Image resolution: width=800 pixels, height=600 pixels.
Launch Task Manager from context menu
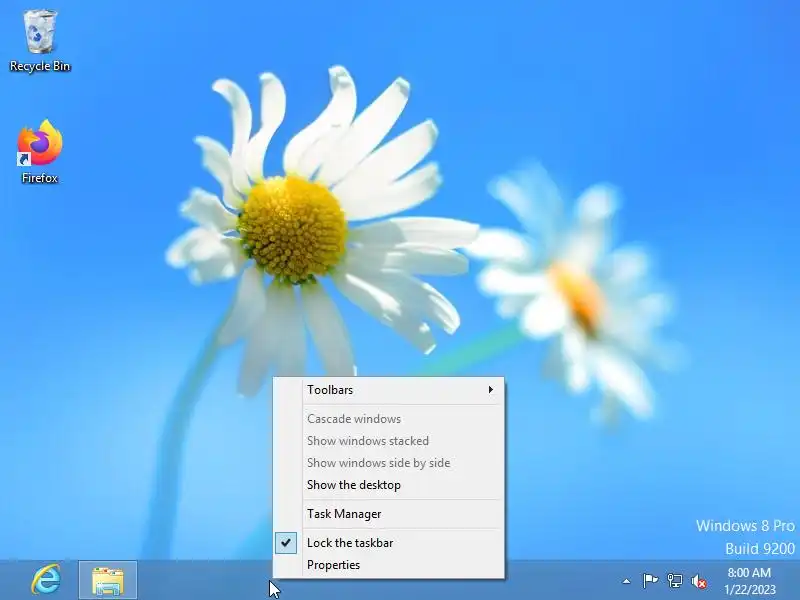[x=389, y=514]
